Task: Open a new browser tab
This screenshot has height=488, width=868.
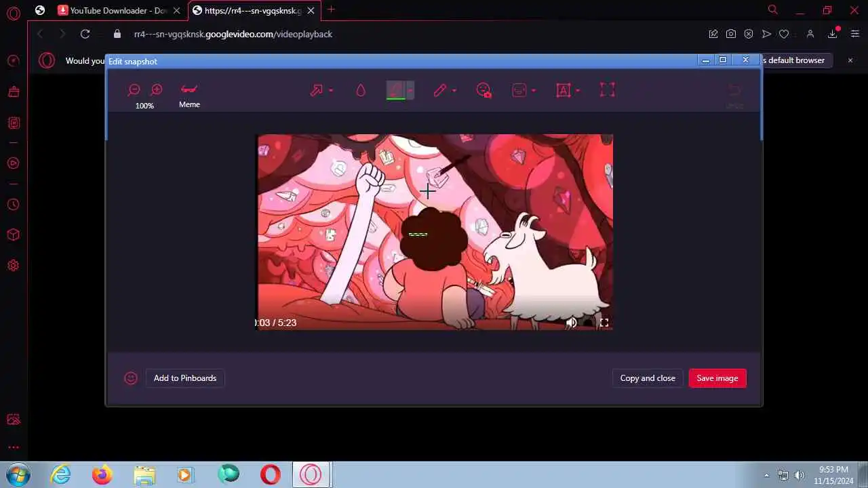Action: [x=331, y=9]
